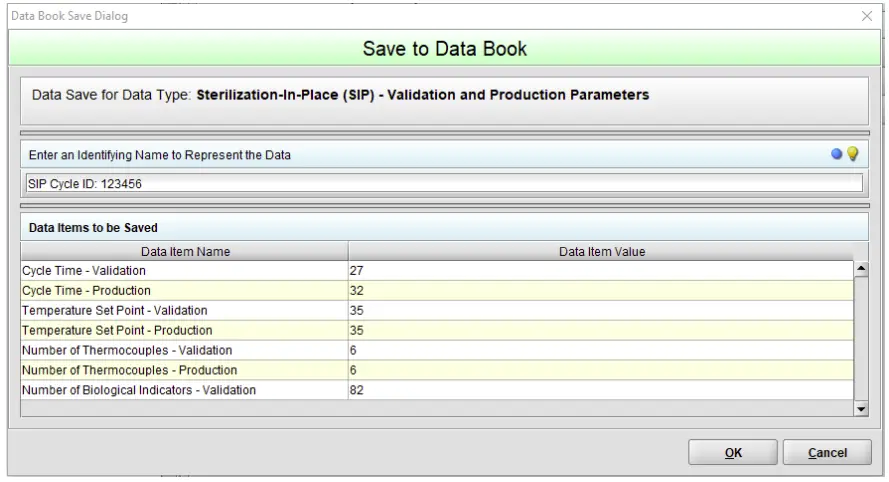The image size is (889, 482).
Task: Click value 27 for Cycle Time Validation
Action: 356,270
